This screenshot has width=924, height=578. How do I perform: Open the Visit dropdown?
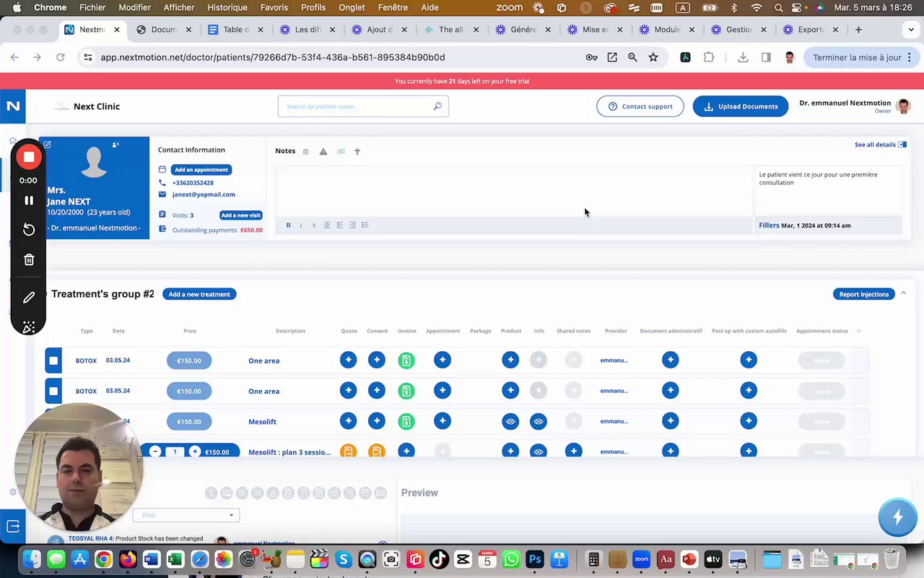(186, 515)
